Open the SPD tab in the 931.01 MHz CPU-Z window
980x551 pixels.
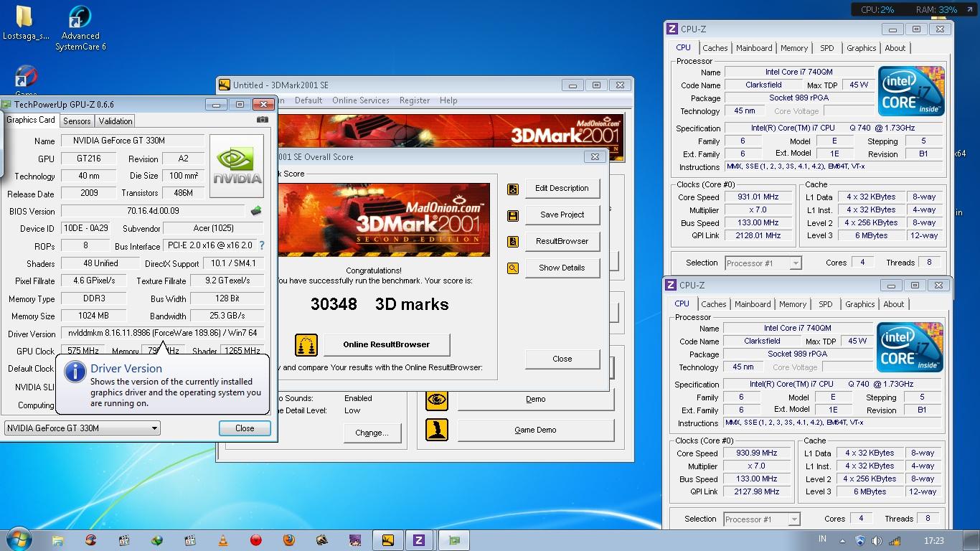pyautogui.click(x=827, y=48)
